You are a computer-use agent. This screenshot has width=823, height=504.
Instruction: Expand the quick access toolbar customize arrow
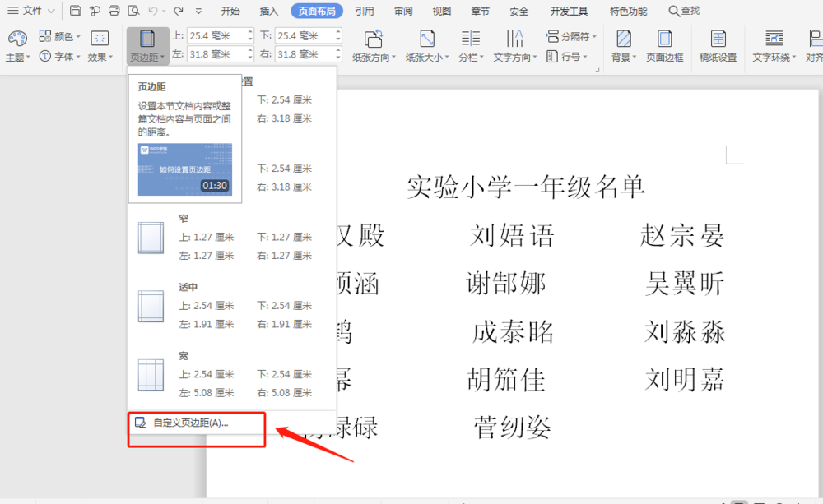point(198,11)
